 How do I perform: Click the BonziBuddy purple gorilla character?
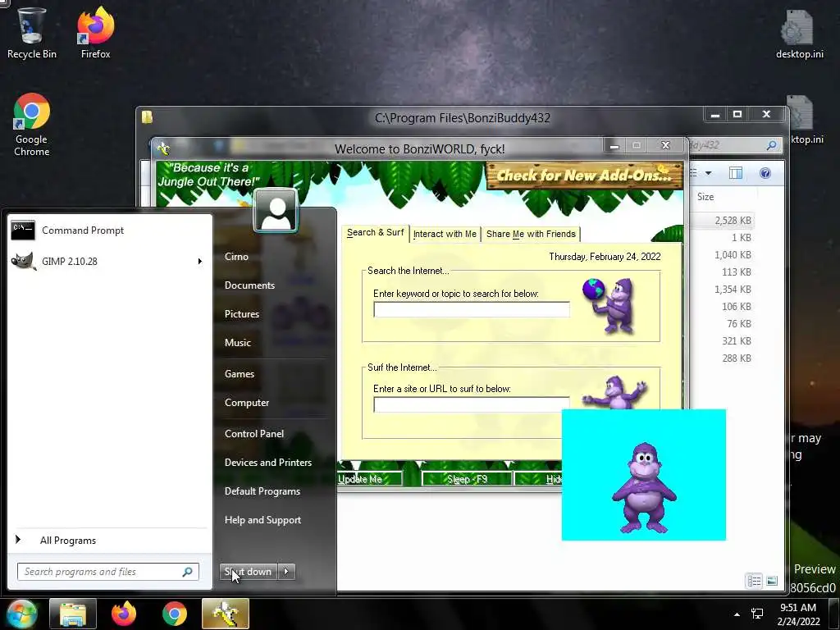click(x=645, y=487)
